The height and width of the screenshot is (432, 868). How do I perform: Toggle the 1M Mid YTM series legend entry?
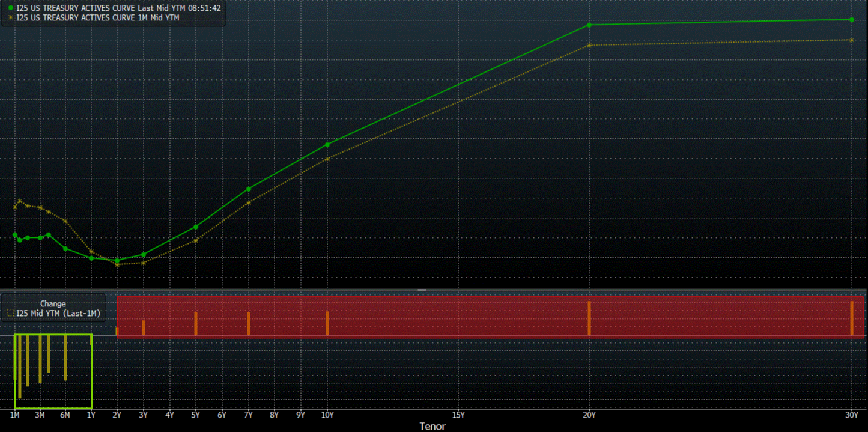tap(97, 18)
